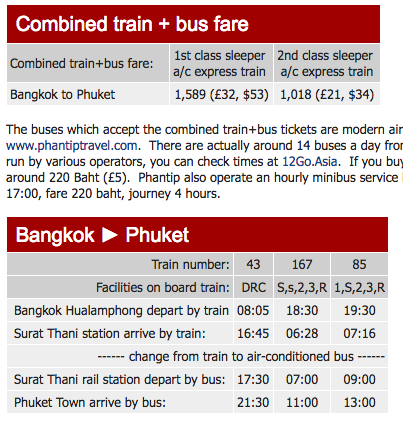Click train number 167 cell
This screenshot has width=403, height=424.
click(x=302, y=264)
